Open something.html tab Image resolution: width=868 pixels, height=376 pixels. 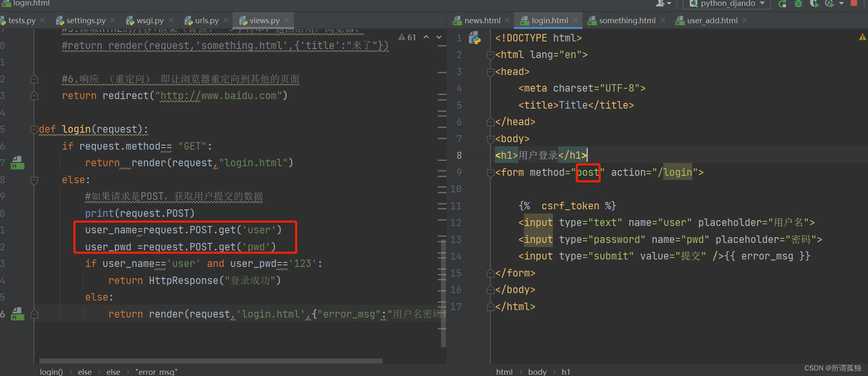(x=627, y=20)
